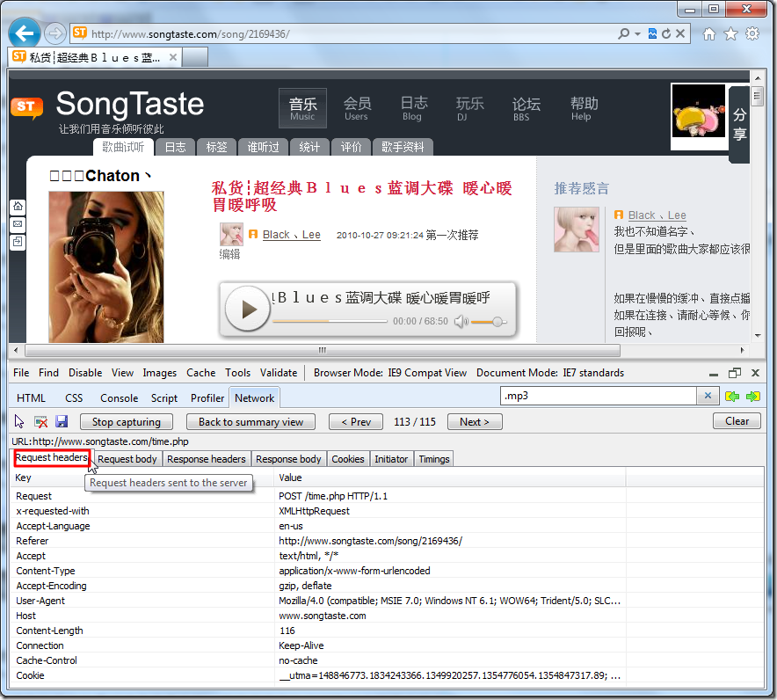Click the mail envelope icon in left sidebar
Viewport: 777px width, 700px height.
pos(18,224)
